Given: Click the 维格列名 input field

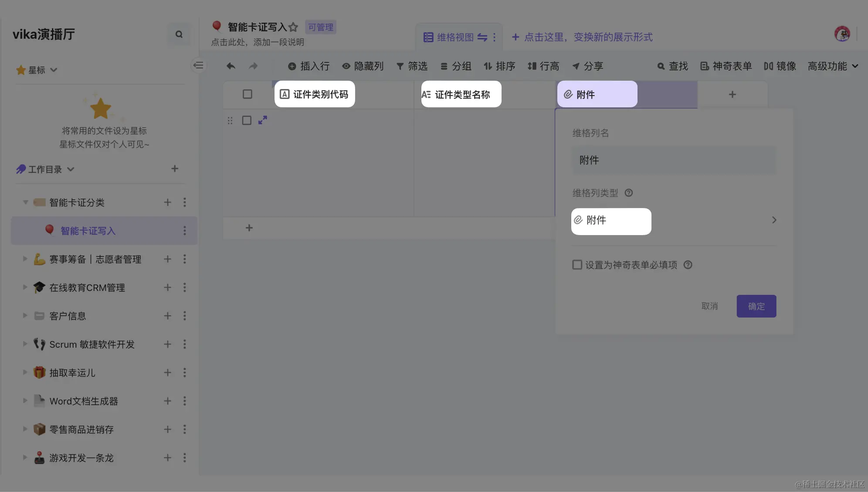Looking at the screenshot, I should click(x=673, y=160).
